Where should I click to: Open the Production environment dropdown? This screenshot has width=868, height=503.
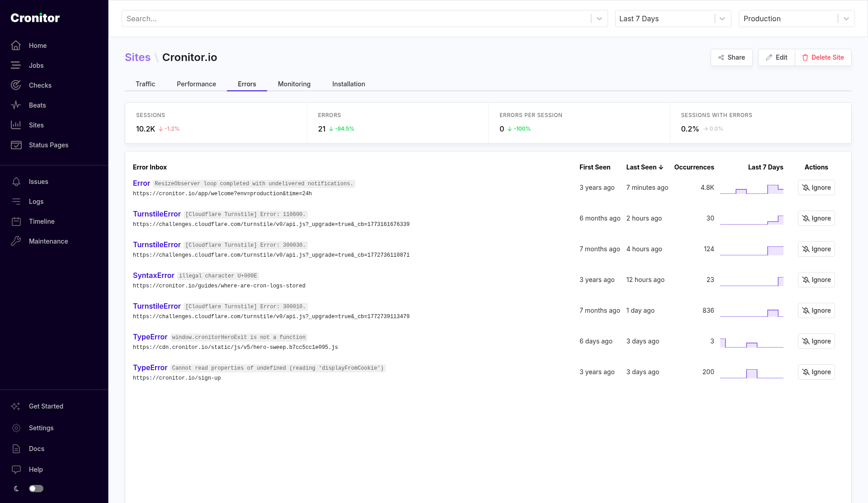click(797, 19)
